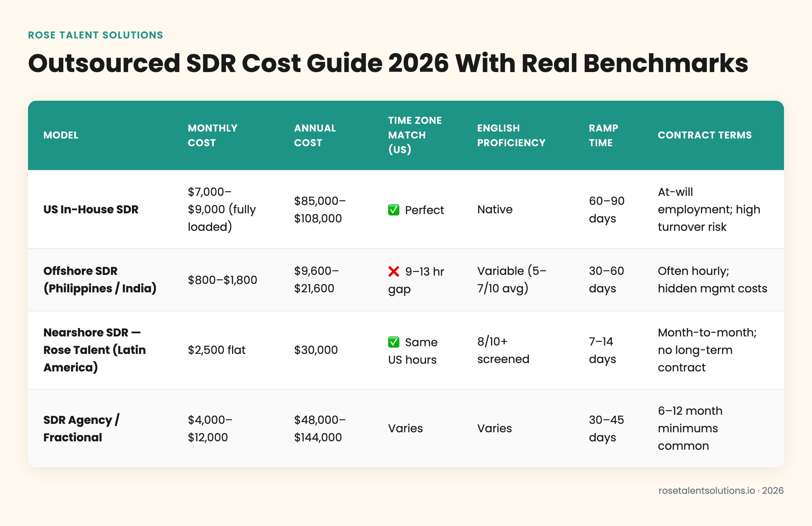812x526 pixels.
Task: Click the Variable (5–7/10 avg) cell
Action: pos(512,279)
